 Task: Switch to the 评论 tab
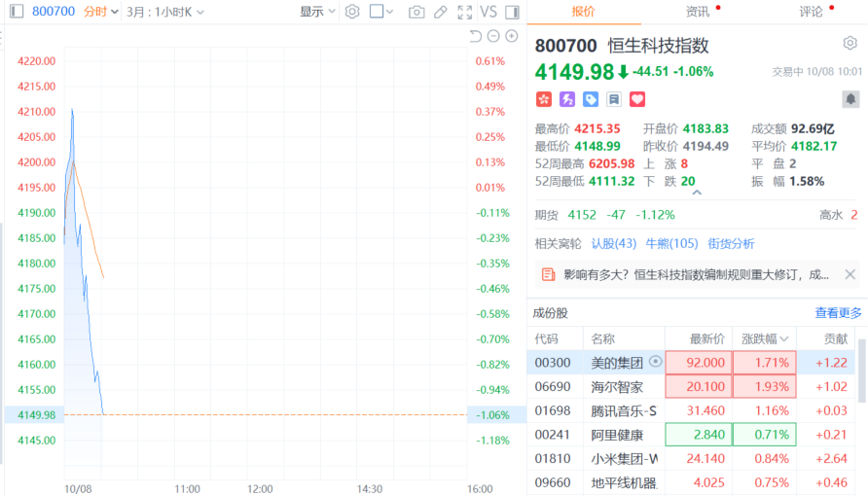coord(811,12)
